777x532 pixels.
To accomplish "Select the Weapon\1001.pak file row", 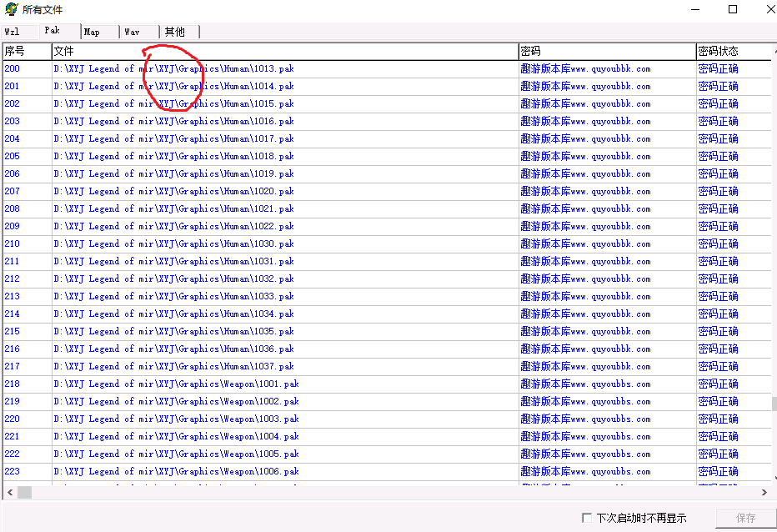I will pos(176,384).
